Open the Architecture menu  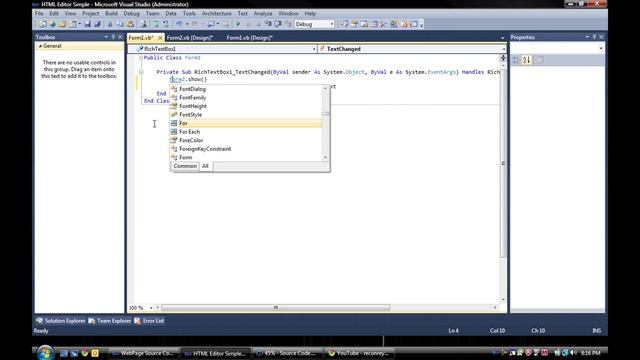click(216, 13)
